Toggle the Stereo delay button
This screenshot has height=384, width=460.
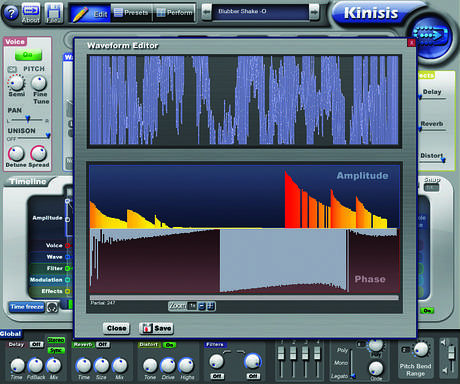click(56, 340)
